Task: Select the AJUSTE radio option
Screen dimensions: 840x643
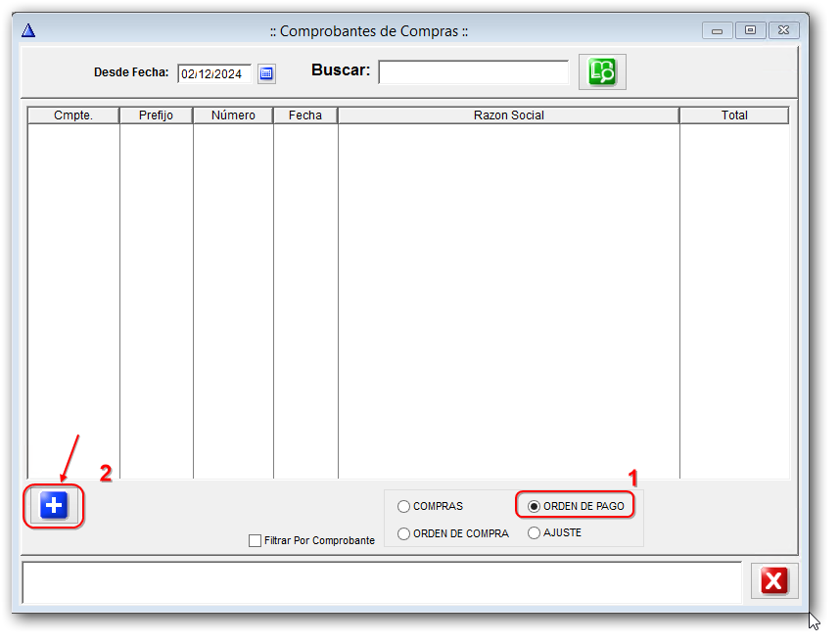Action: pos(534,533)
